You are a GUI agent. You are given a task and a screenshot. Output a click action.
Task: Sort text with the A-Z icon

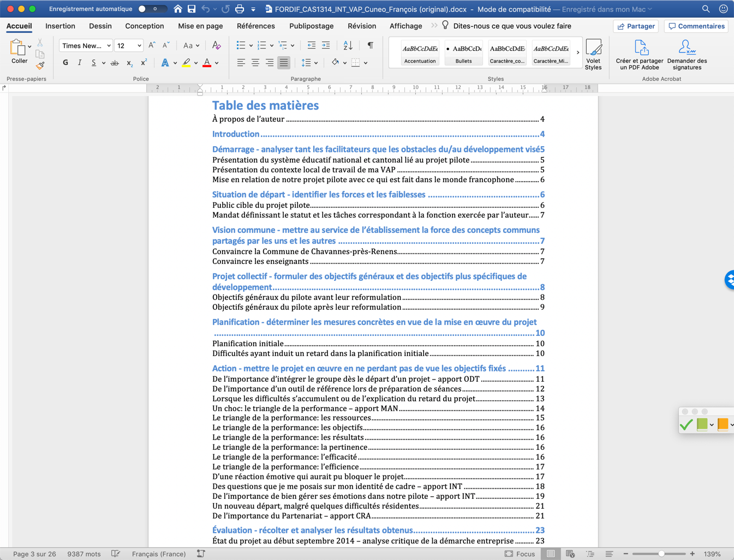348,46
